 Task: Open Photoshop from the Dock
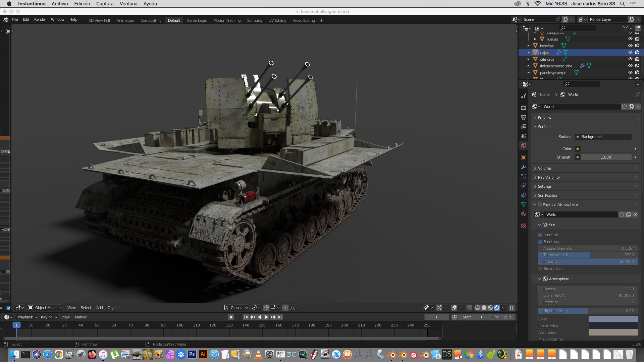(x=192, y=354)
